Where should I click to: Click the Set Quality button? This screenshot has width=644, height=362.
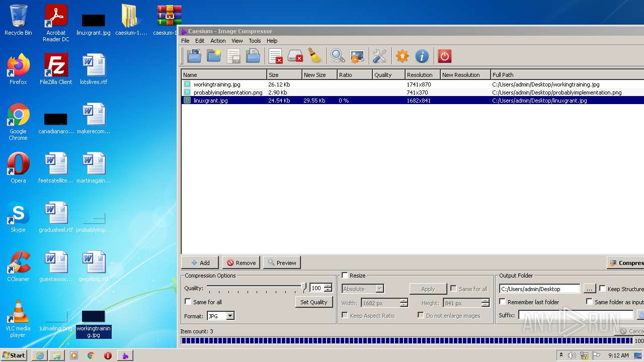[x=313, y=302]
